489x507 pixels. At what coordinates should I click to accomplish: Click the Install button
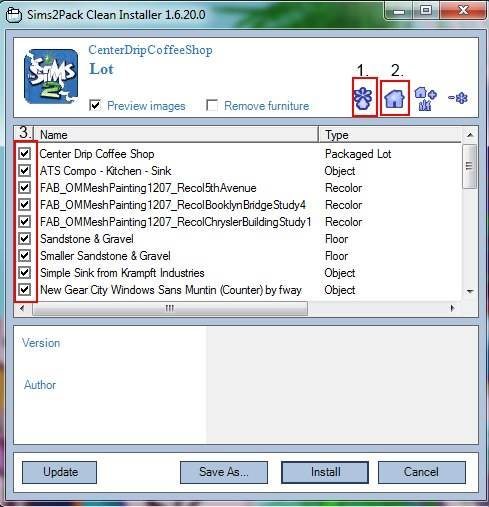[x=325, y=472]
